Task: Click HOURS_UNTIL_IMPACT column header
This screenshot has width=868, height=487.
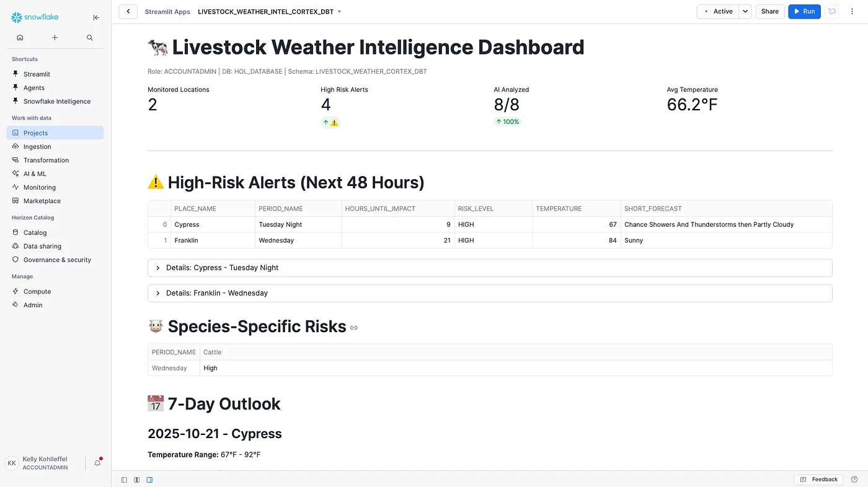Action: tap(397, 209)
